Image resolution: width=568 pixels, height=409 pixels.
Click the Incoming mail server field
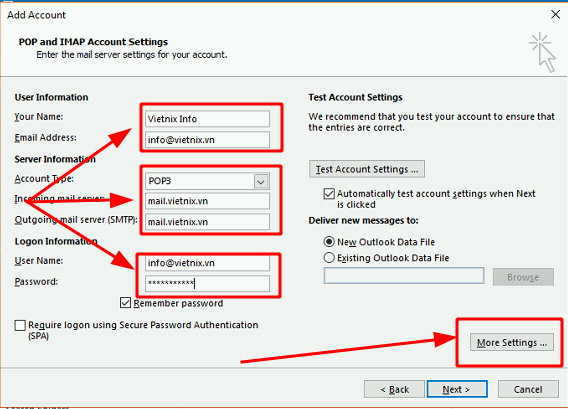point(207,201)
